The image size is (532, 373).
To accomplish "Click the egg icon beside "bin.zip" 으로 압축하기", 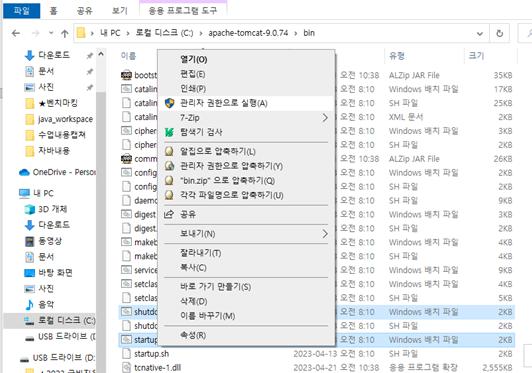I will coord(169,181).
